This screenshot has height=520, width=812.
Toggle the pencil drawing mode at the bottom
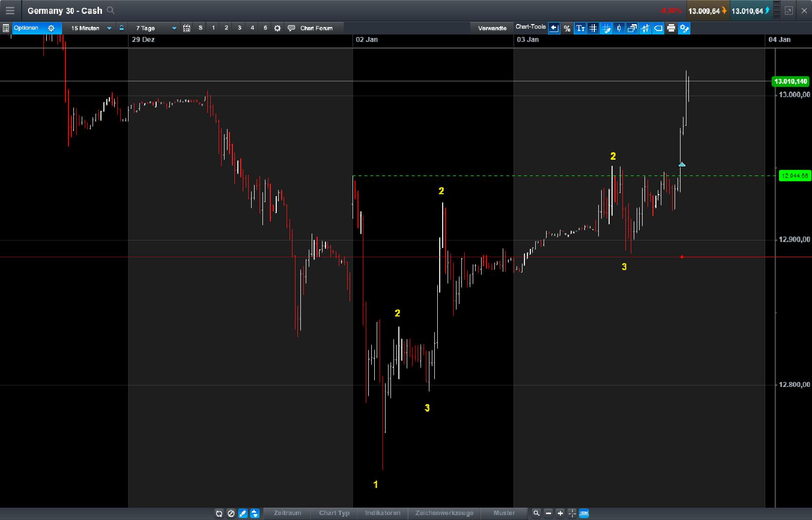click(242, 513)
